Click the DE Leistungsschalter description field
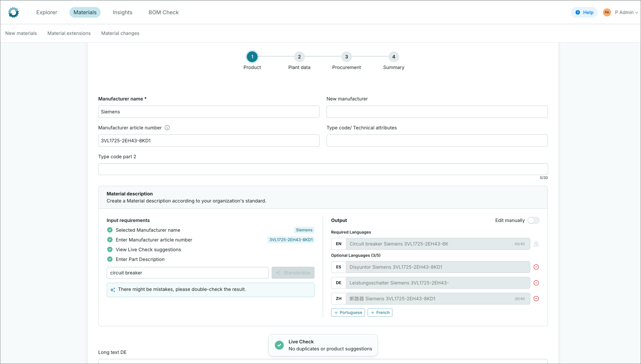 point(438,283)
